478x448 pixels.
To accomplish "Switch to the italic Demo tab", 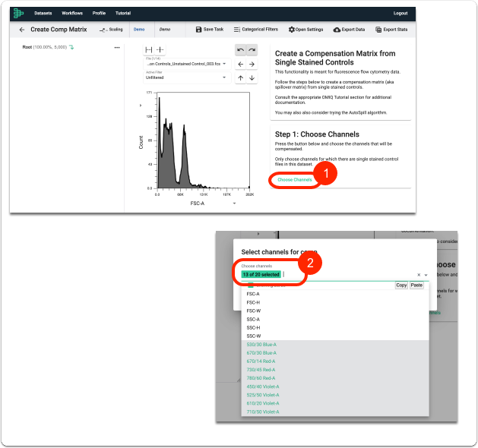I will point(165,30).
